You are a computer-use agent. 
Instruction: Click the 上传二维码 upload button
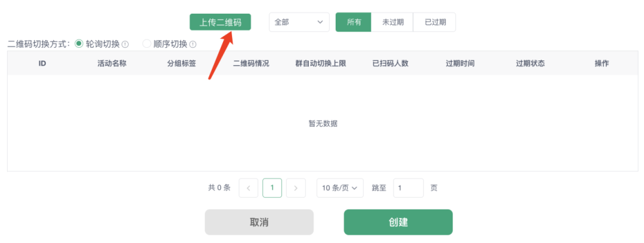[x=220, y=22]
